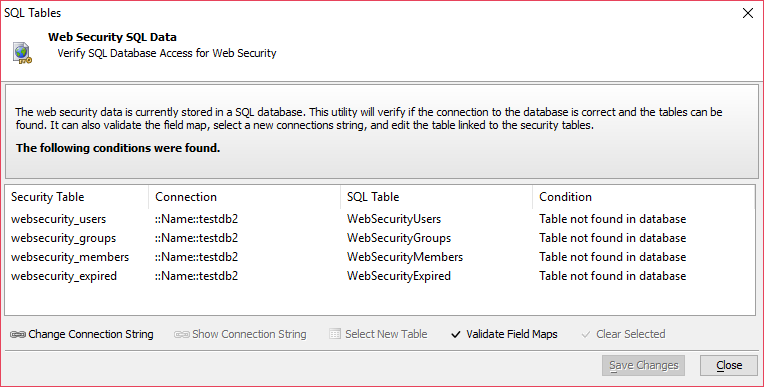Click ::Name::testdb2 in the websecurity_users row
This screenshot has width=764, height=387.
pyautogui.click(x=196, y=219)
